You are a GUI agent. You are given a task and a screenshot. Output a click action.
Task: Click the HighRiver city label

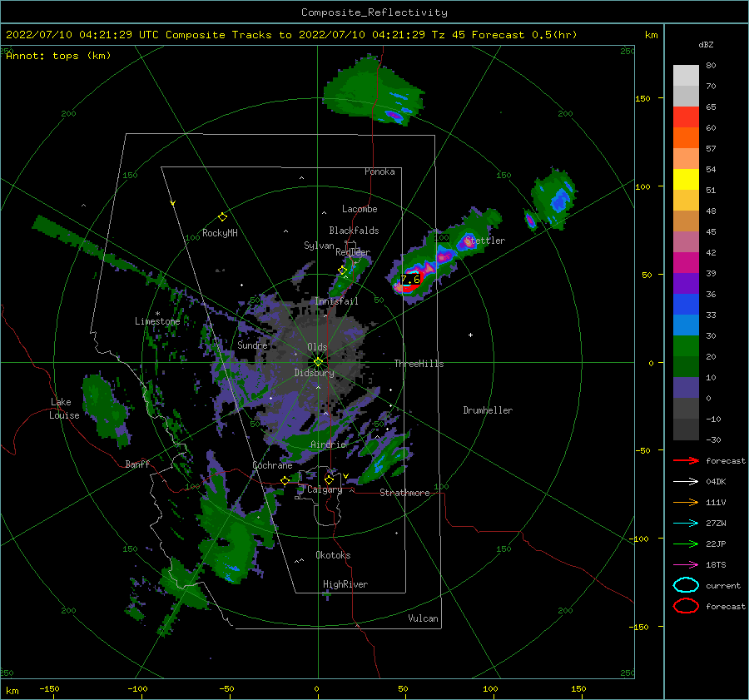coord(345,584)
